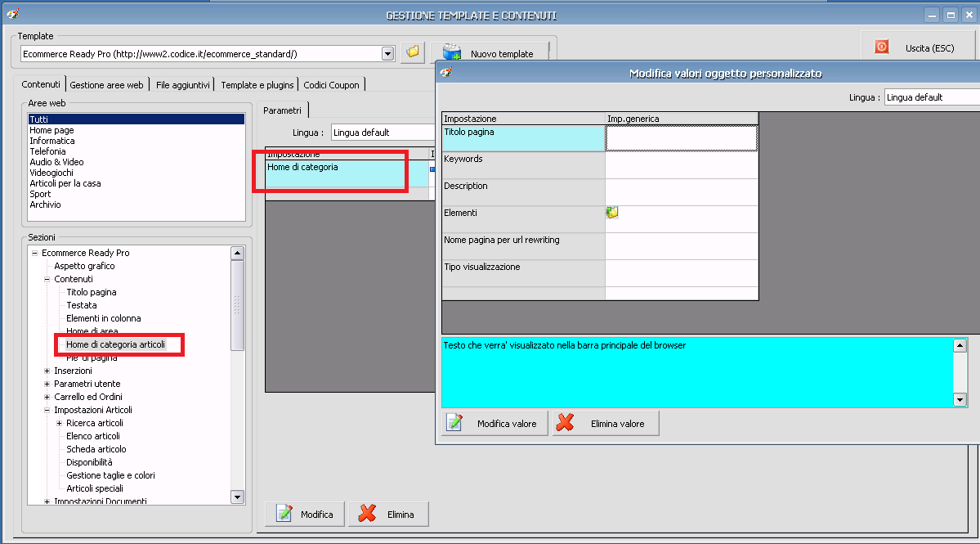Click the red Uscita (ESC) power icon
980x544 pixels.
click(881, 47)
